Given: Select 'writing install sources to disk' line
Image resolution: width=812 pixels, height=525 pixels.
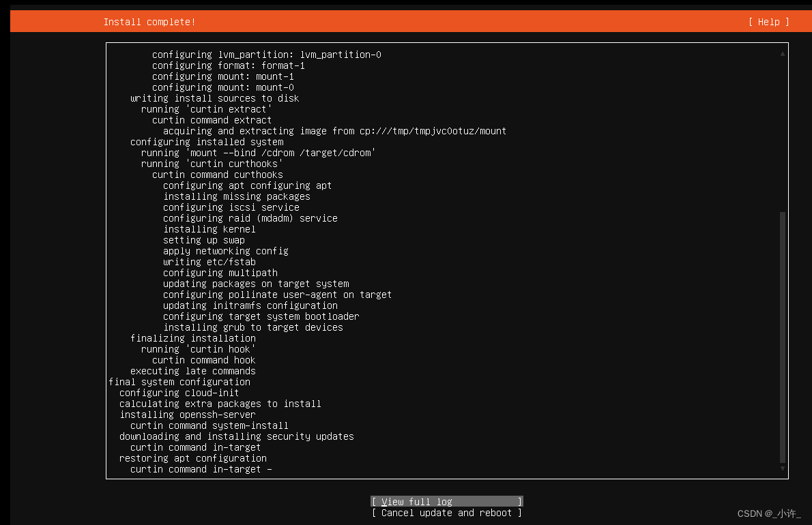Looking at the screenshot, I should [215, 98].
